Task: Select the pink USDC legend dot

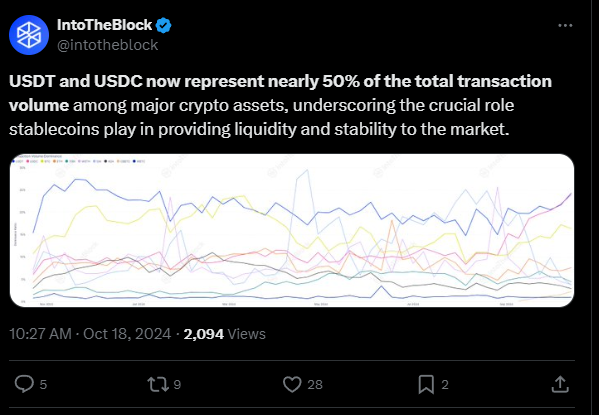Action: [28, 161]
